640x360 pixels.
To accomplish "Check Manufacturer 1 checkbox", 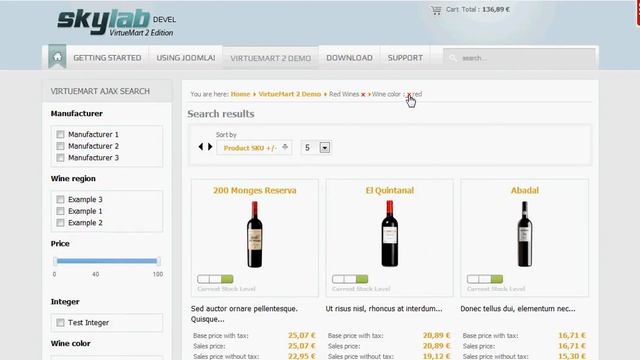I will tap(60, 134).
